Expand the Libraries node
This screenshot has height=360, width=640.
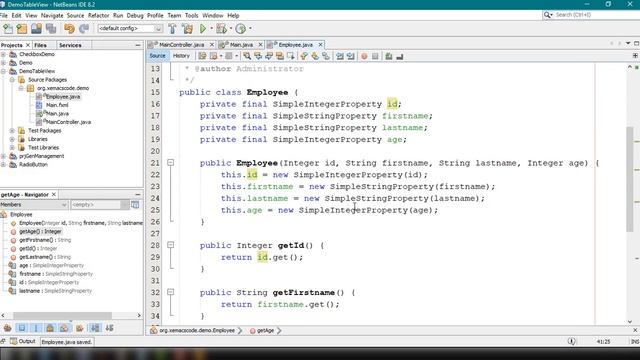(x=12, y=139)
